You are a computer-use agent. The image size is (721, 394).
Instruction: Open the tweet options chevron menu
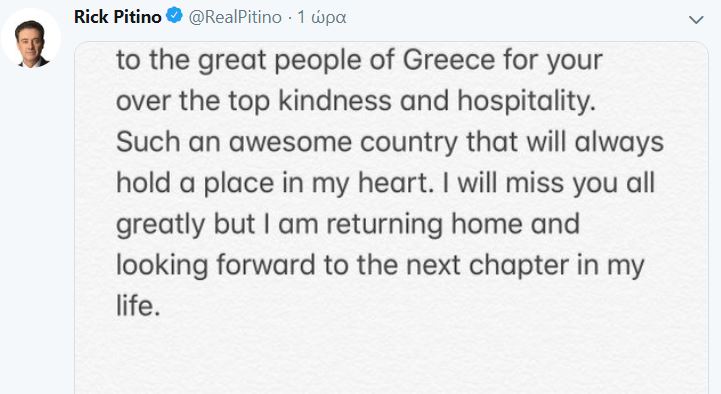(696, 20)
